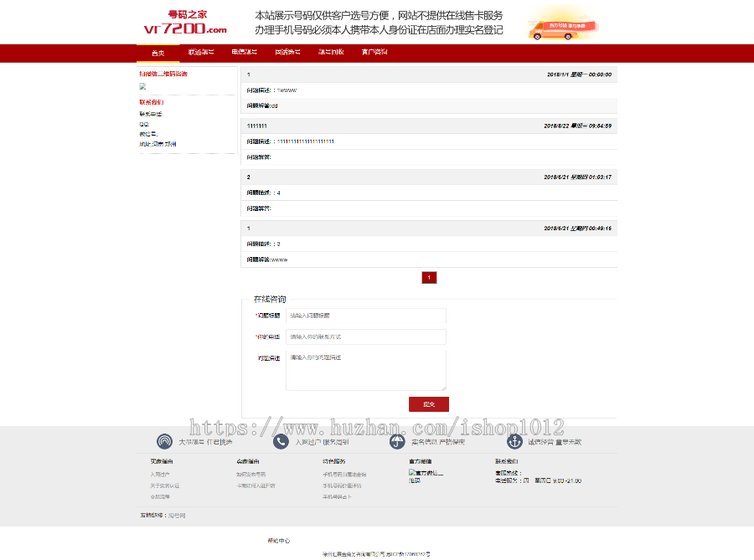
Task: Click the orange delivery van banner image
Action: (563, 24)
